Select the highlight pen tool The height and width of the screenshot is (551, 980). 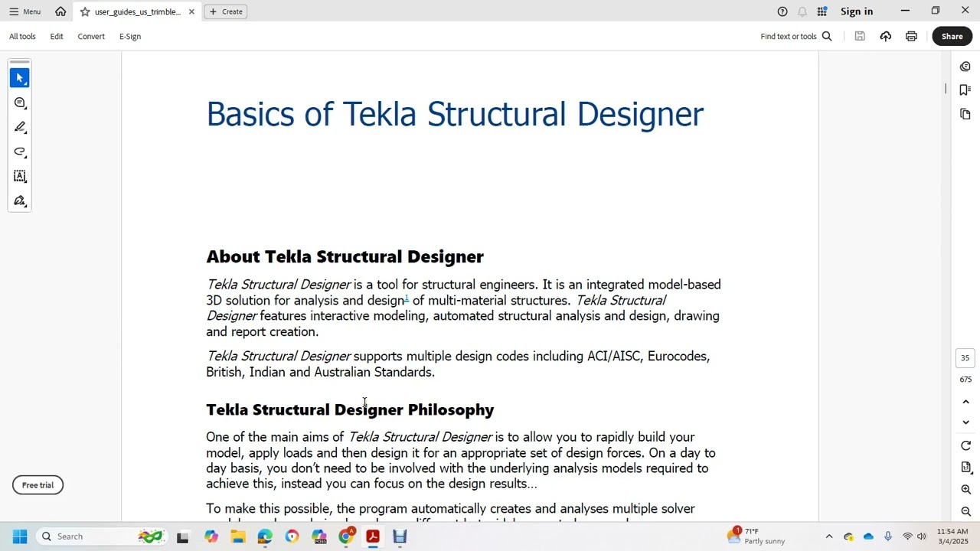pyautogui.click(x=20, y=127)
